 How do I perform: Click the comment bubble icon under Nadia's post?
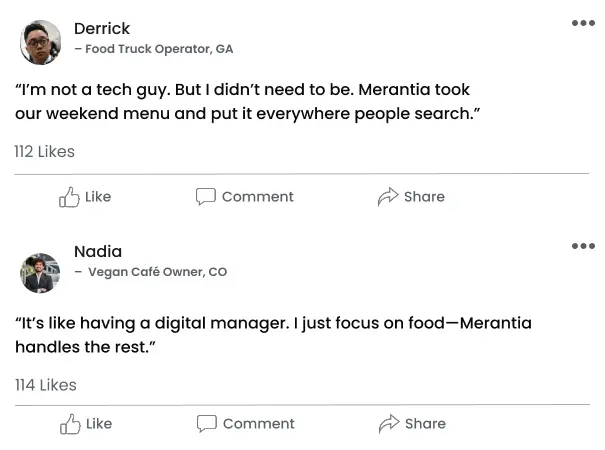click(207, 424)
